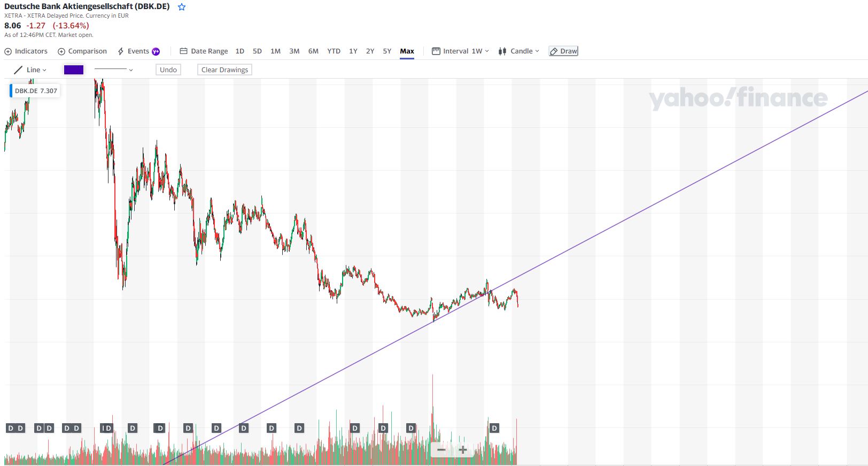Screen dimensions: 868x466
Task: Click the -1.27 price change value
Action: (36, 26)
